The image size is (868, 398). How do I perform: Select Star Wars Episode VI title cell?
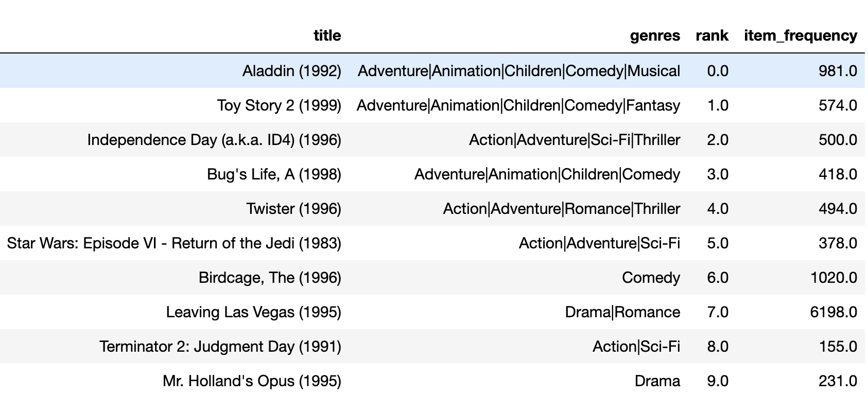(x=174, y=243)
